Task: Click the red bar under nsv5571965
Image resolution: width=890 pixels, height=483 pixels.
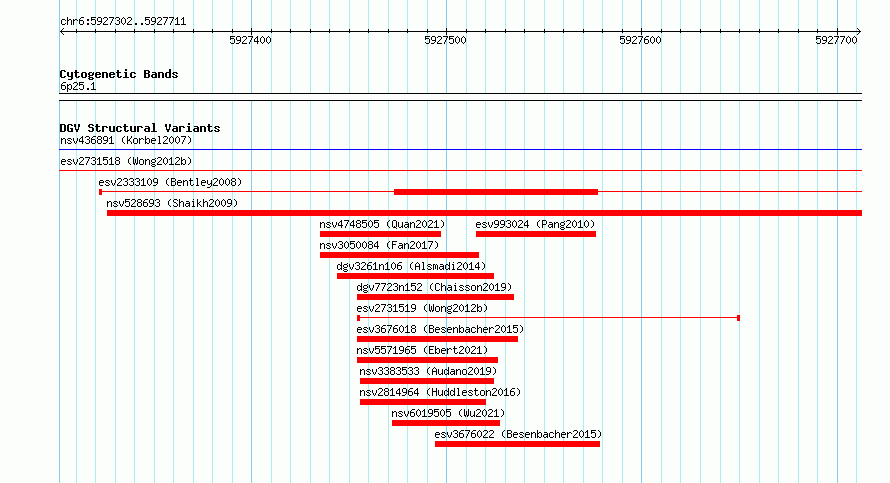Action: click(427, 360)
